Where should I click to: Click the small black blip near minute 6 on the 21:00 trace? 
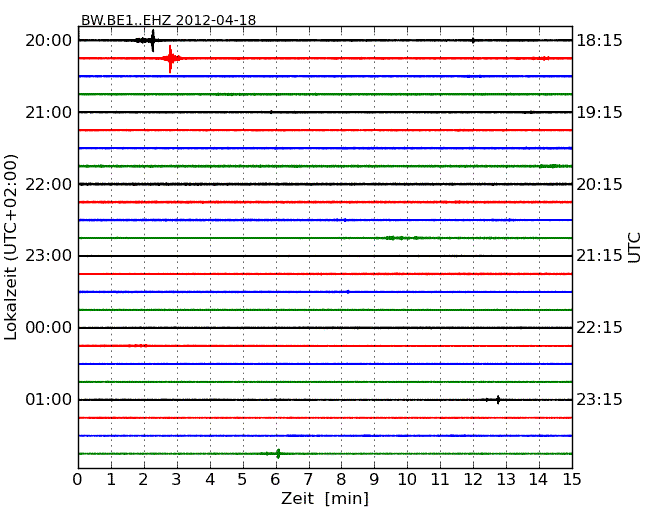pyautogui.click(x=271, y=112)
